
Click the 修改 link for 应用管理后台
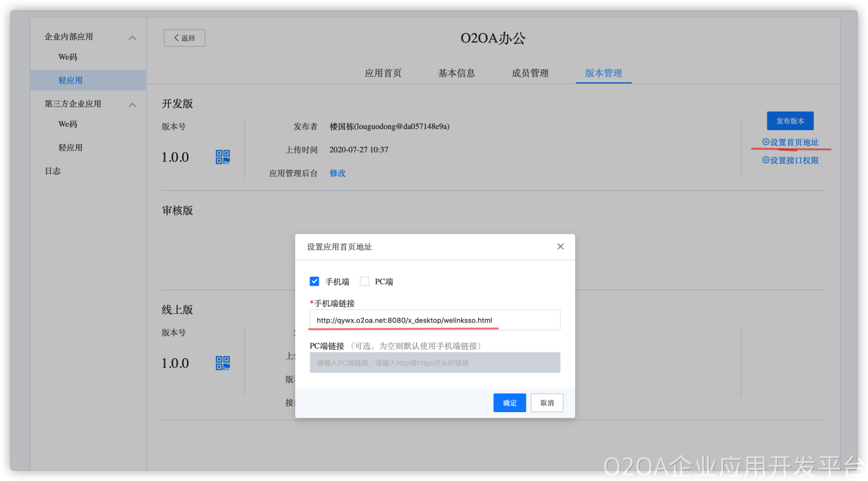(x=337, y=173)
